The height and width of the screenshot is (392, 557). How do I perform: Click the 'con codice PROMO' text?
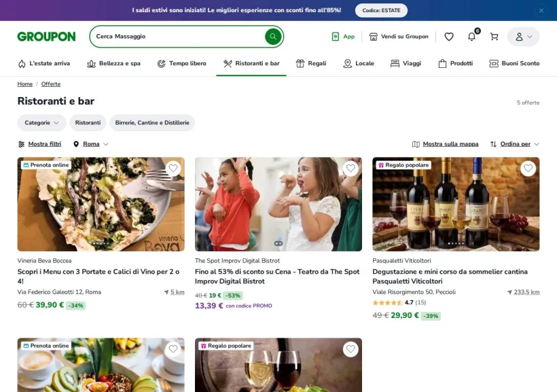click(249, 306)
